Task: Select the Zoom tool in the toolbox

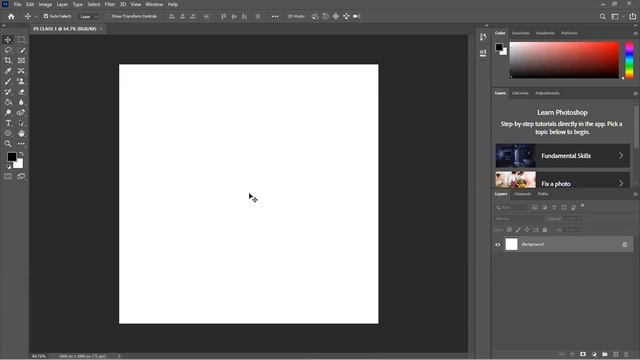Action: tap(8, 144)
